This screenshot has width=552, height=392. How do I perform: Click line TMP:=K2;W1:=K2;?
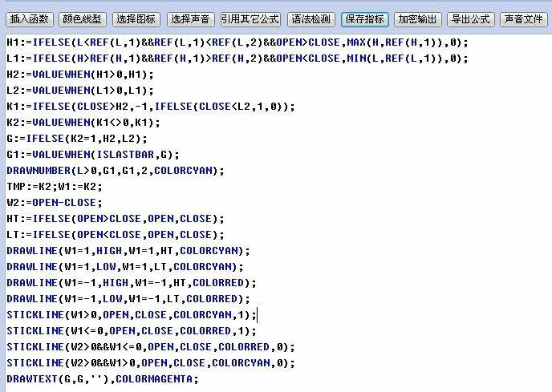[55, 187]
